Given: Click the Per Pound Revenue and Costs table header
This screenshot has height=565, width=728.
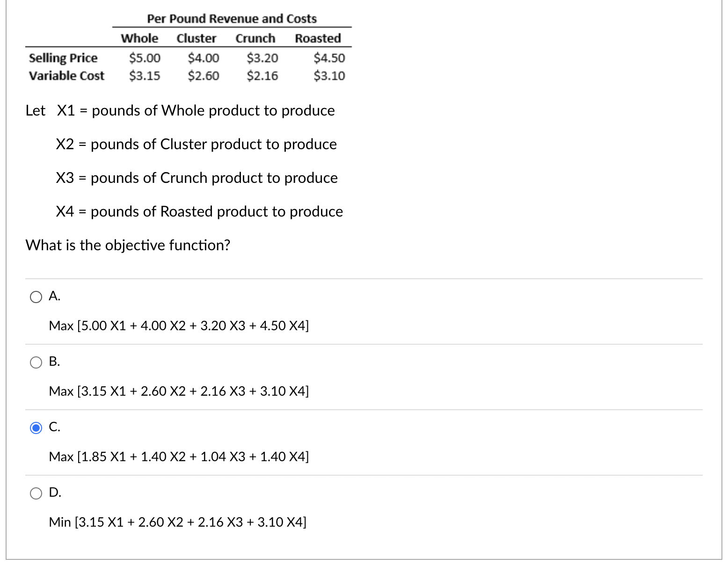Looking at the screenshot, I should (231, 18).
